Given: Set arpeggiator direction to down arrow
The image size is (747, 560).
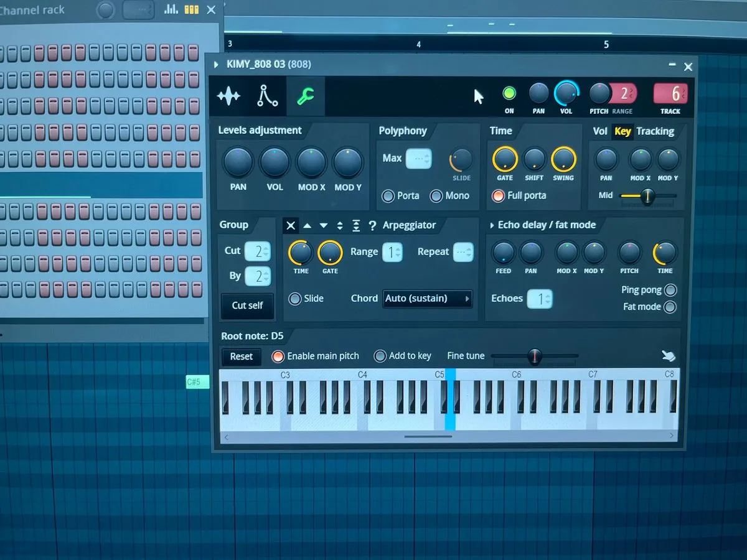Looking at the screenshot, I should pos(324,225).
